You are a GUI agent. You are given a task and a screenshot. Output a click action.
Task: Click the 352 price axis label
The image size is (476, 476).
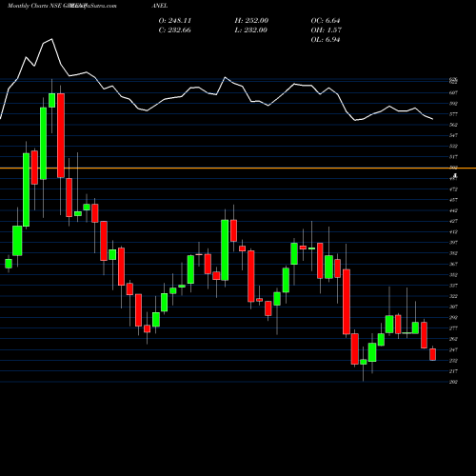[x=453, y=275]
